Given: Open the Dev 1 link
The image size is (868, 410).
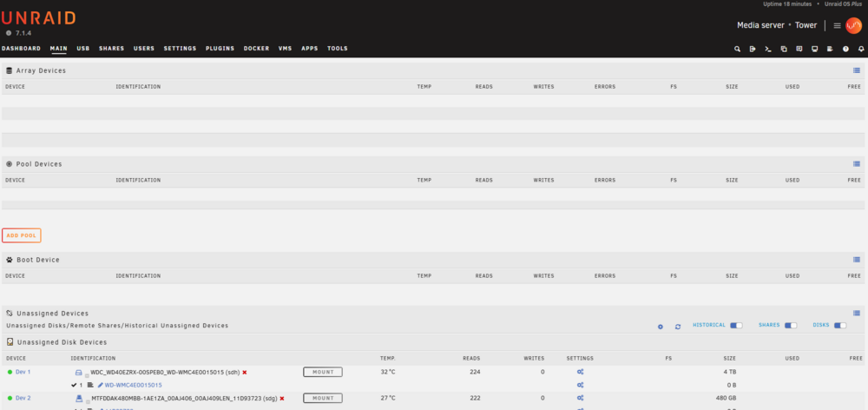Looking at the screenshot, I should click(23, 372).
